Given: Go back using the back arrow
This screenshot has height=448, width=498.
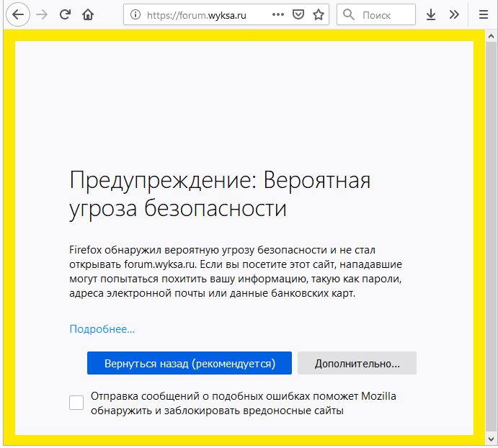Looking at the screenshot, I should [x=18, y=14].
